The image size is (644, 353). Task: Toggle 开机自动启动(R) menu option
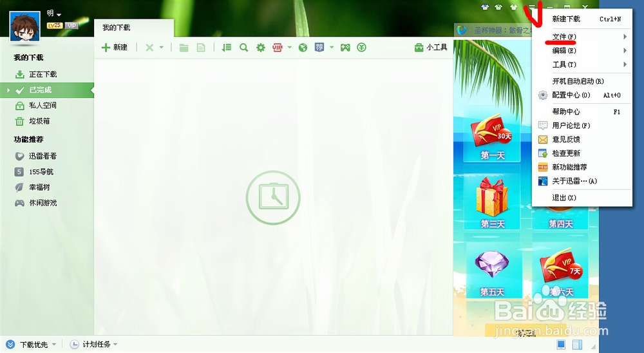582,81
